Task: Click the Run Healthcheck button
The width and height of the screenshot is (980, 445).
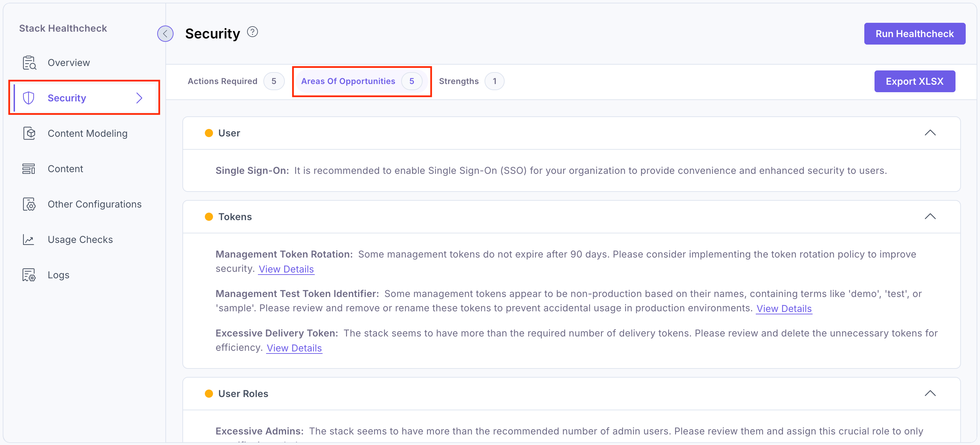Action: point(915,33)
